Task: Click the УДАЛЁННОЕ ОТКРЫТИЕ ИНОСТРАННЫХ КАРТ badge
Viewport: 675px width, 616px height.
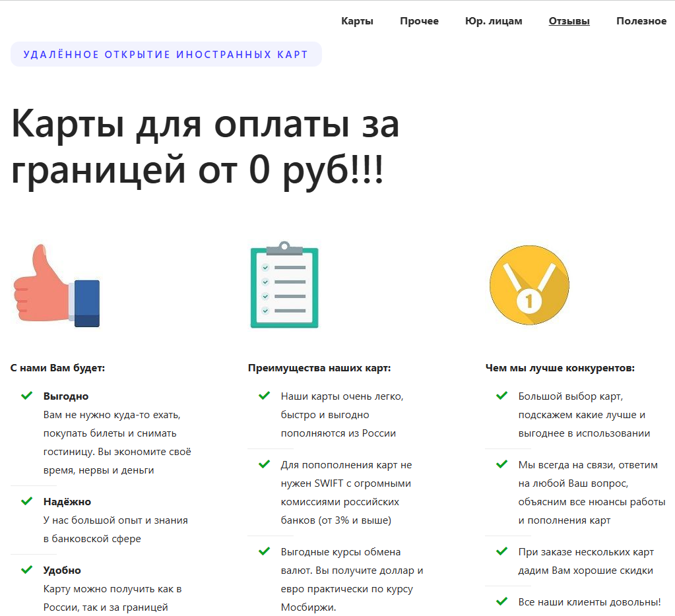Action: pyautogui.click(x=166, y=54)
